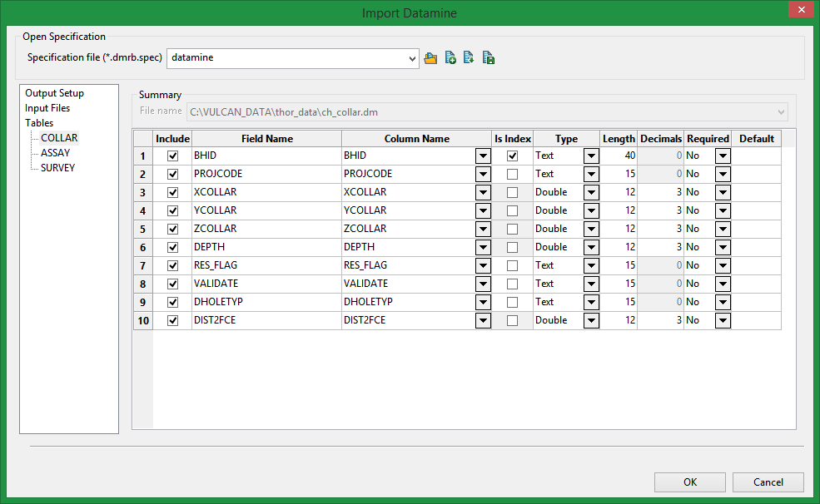Close the Import Datamine dialog

(800, 11)
